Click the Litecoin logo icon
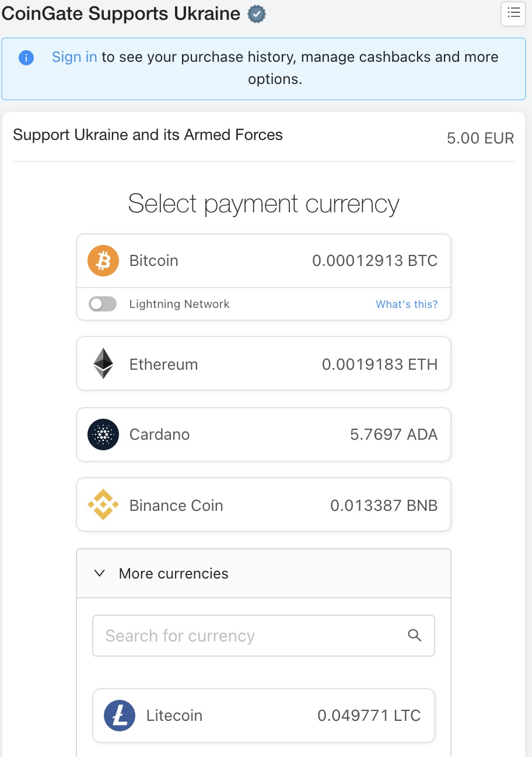This screenshot has height=757, width=532. point(120,716)
